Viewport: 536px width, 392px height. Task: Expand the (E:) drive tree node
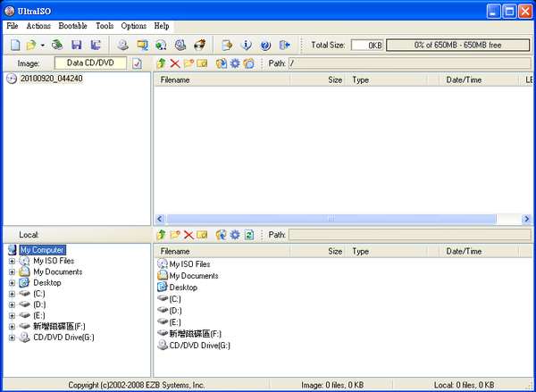[12, 315]
